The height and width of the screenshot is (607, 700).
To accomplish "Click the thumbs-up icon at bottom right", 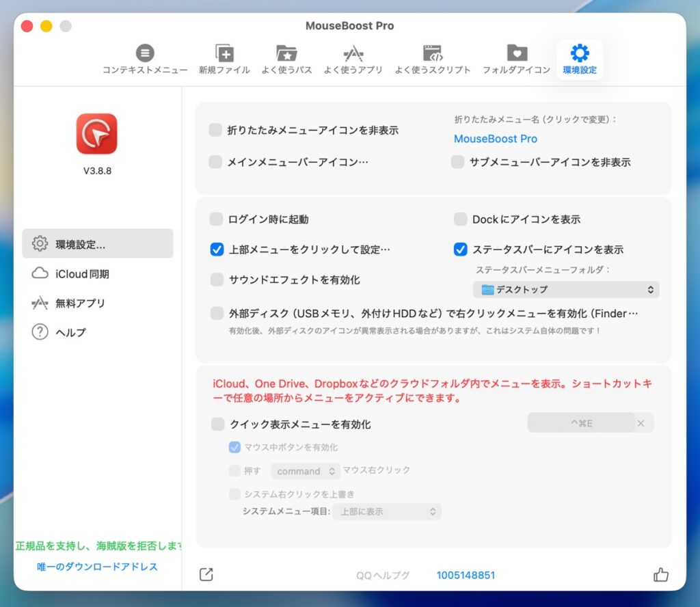I will click(x=660, y=575).
